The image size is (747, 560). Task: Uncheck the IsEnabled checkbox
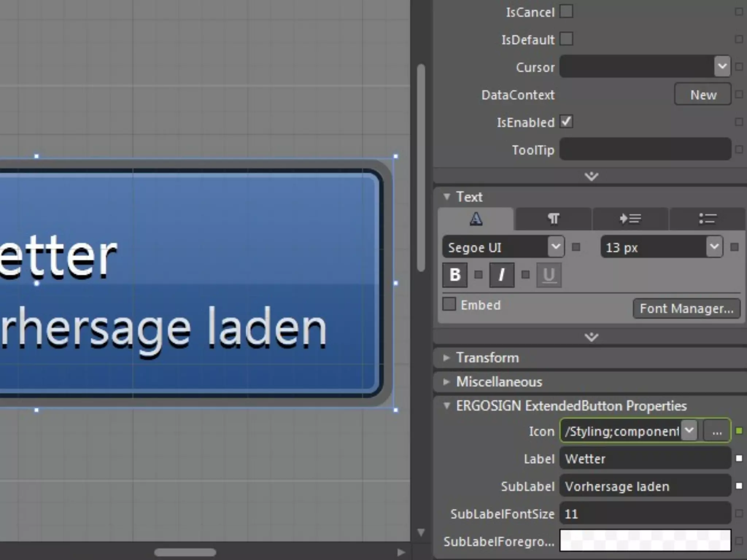pos(566,122)
